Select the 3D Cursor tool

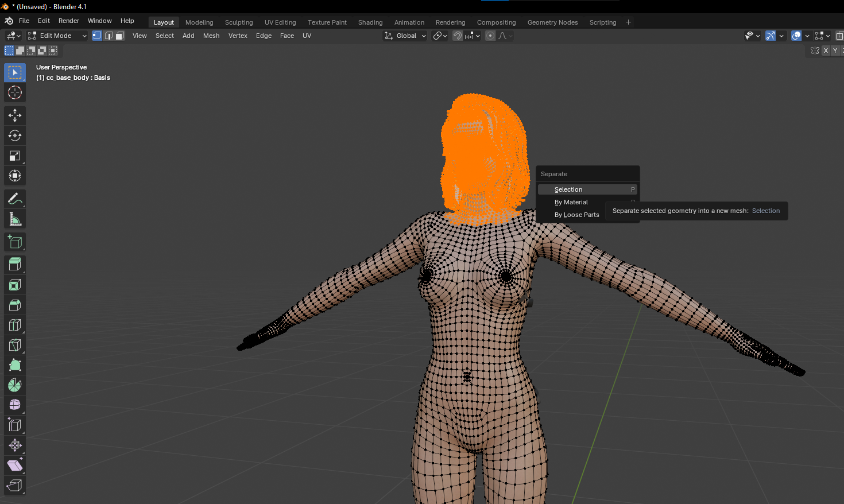coord(15,92)
